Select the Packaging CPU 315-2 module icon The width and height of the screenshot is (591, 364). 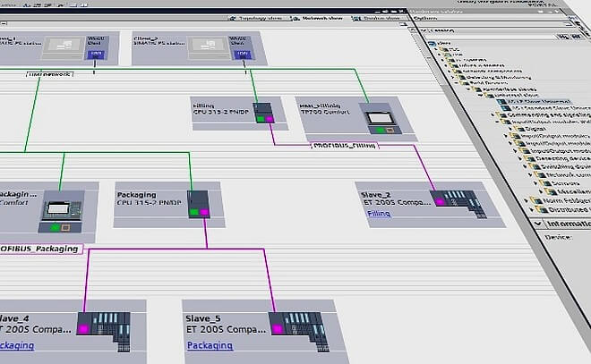click(199, 204)
